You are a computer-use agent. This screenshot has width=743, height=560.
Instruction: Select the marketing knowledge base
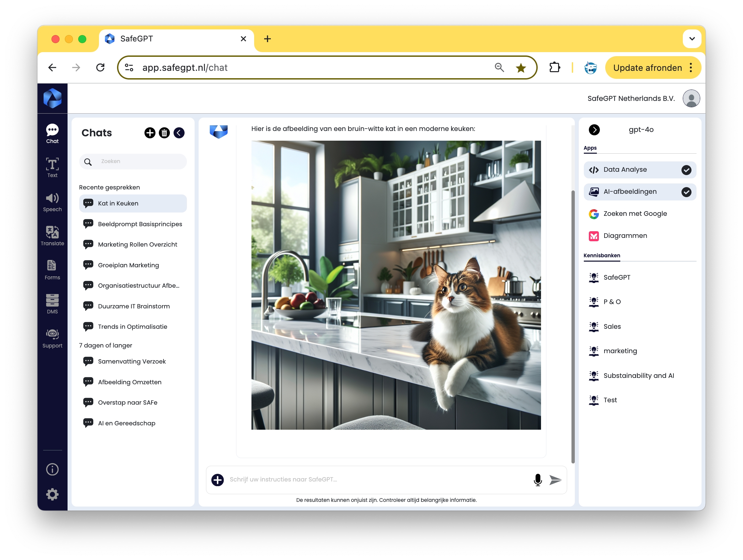click(640, 351)
